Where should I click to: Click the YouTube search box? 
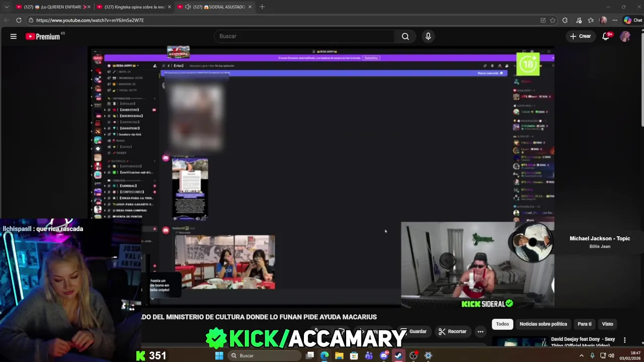click(x=305, y=36)
